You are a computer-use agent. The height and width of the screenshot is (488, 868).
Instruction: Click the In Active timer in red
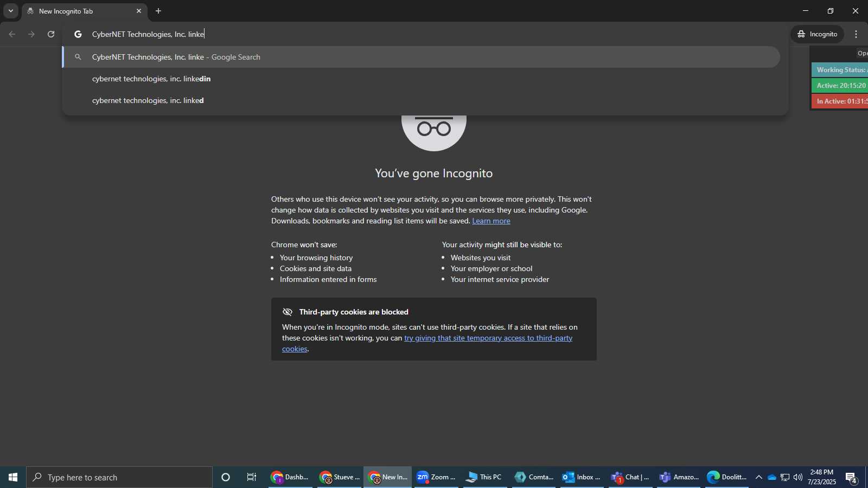click(840, 101)
